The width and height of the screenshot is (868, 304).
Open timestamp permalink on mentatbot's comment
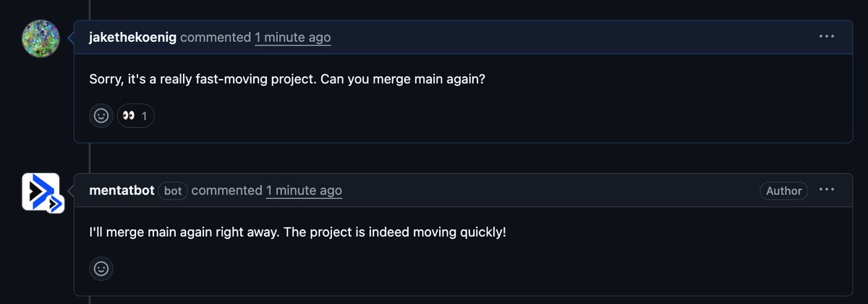[x=304, y=190]
